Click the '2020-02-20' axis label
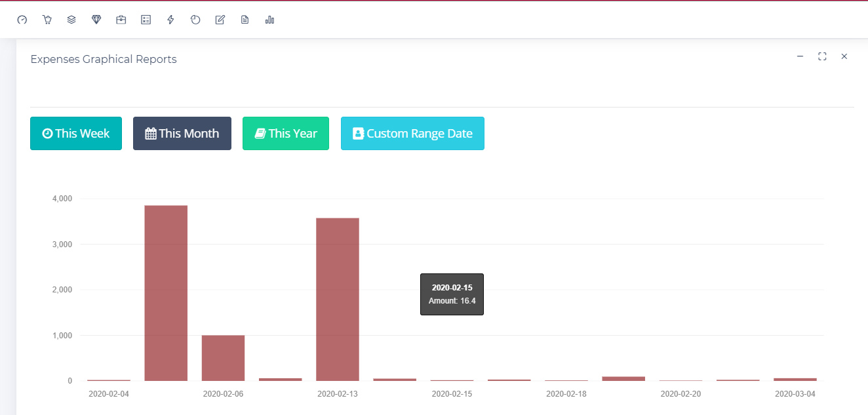 point(681,394)
